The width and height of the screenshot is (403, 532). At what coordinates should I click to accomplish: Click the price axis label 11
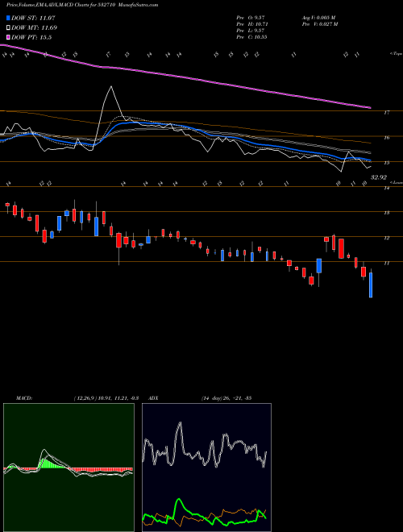386,263
